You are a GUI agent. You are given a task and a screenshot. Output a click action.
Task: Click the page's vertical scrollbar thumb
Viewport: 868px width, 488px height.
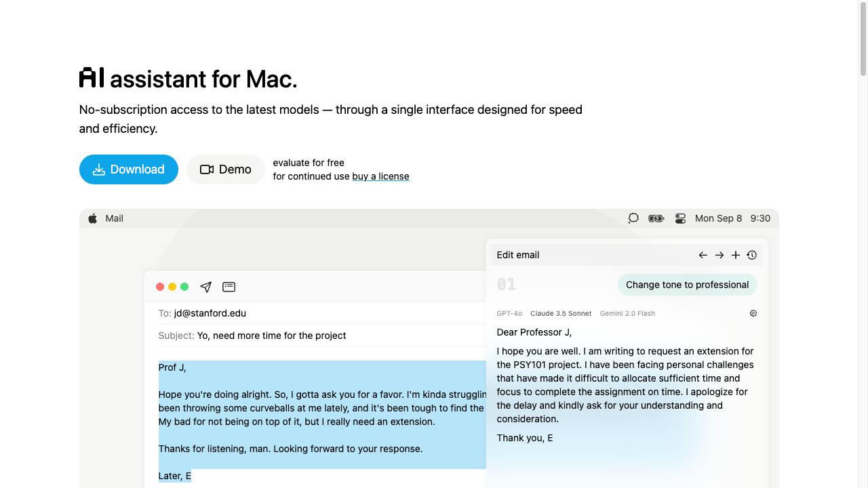863,39
